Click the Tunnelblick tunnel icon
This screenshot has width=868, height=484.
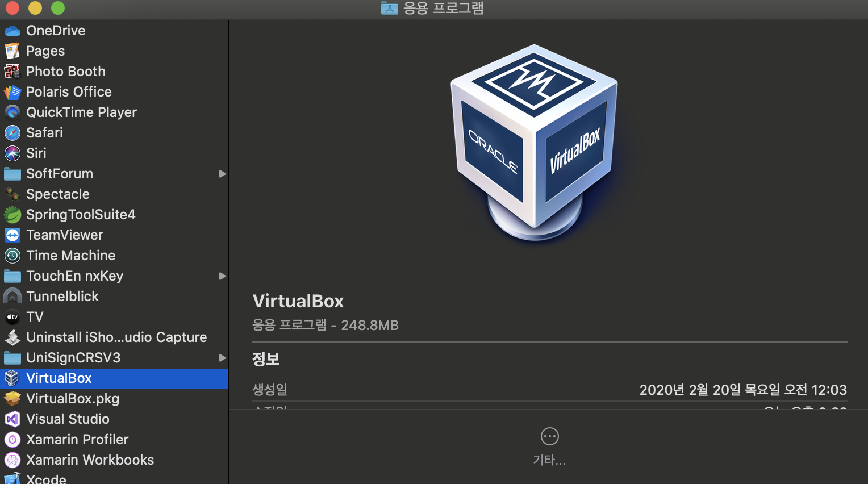(12, 297)
